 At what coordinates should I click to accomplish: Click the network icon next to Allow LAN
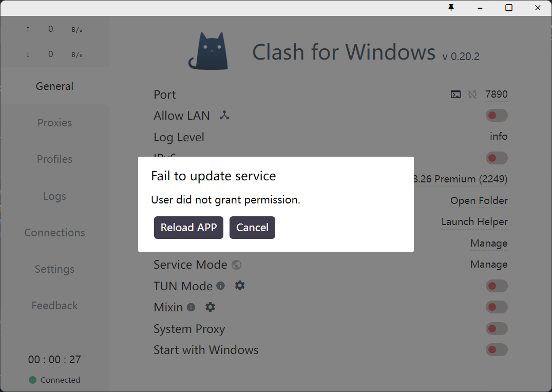[224, 115]
